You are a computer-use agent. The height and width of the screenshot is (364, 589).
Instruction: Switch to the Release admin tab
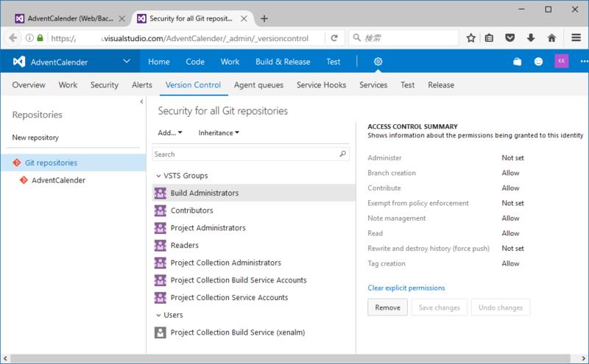point(441,85)
